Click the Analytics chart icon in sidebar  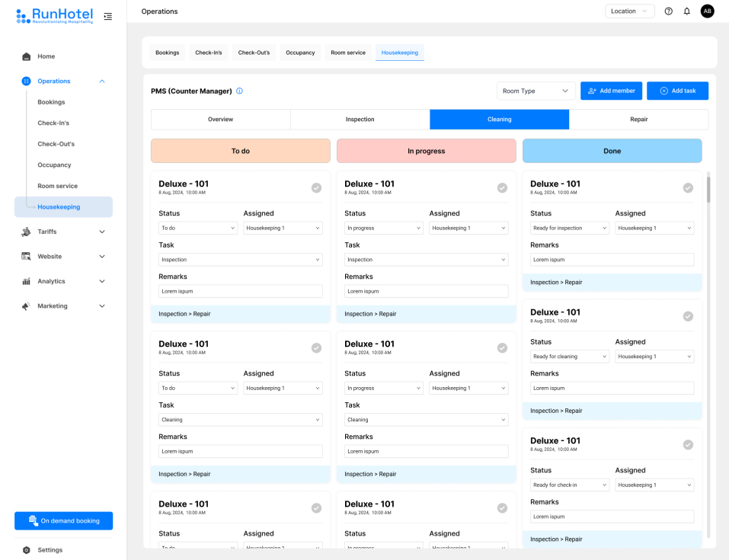(x=26, y=281)
